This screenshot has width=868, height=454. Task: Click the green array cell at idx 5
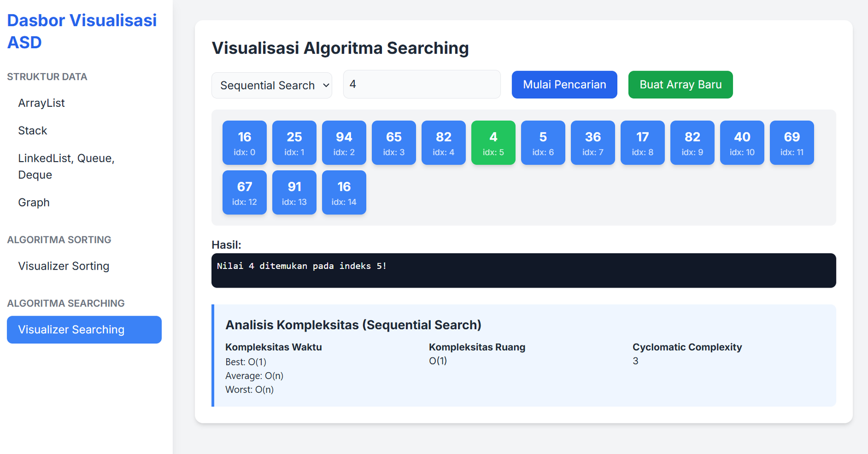[x=493, y=143]
